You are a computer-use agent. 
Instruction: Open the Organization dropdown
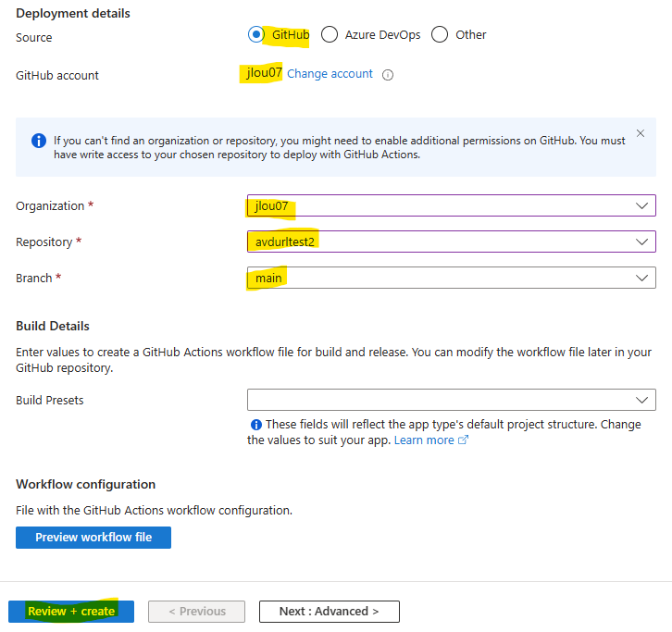pos(452,205)
